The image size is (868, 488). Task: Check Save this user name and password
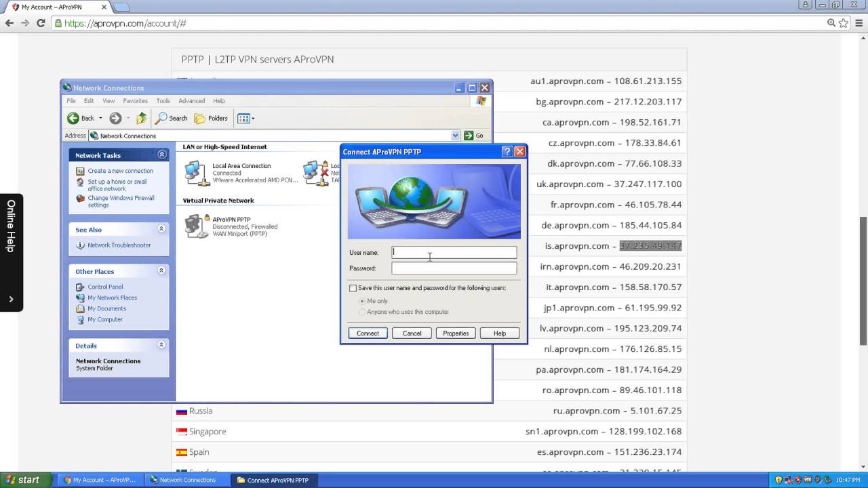[x=353, y=288]
